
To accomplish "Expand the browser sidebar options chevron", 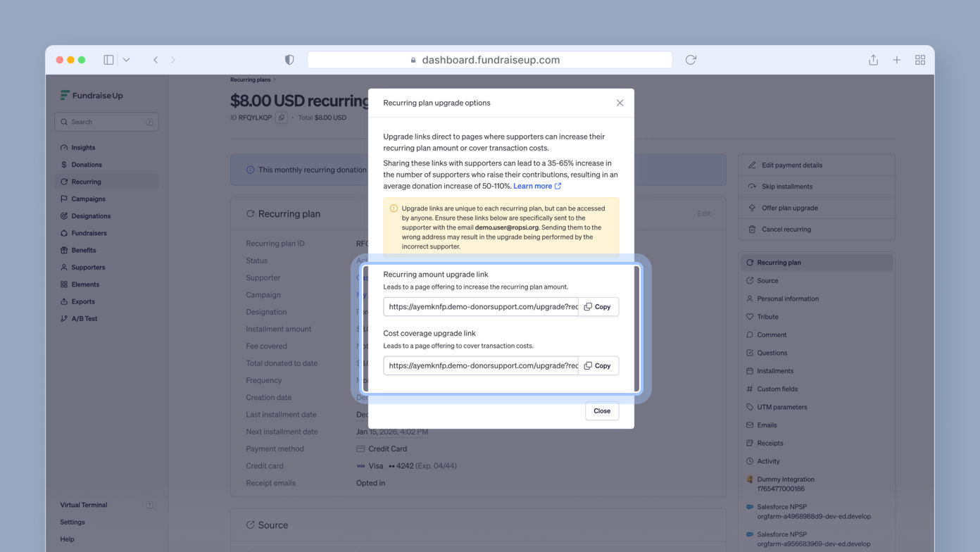I will point(127,60).
